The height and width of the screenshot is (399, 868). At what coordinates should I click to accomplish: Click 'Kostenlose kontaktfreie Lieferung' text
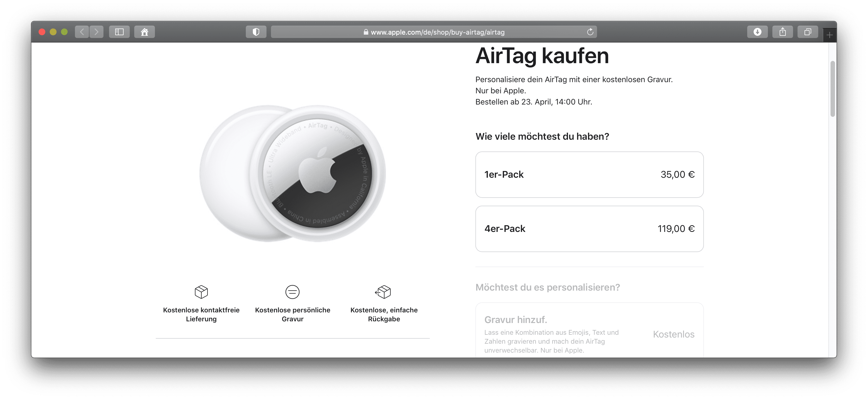(x=201, y=315)
